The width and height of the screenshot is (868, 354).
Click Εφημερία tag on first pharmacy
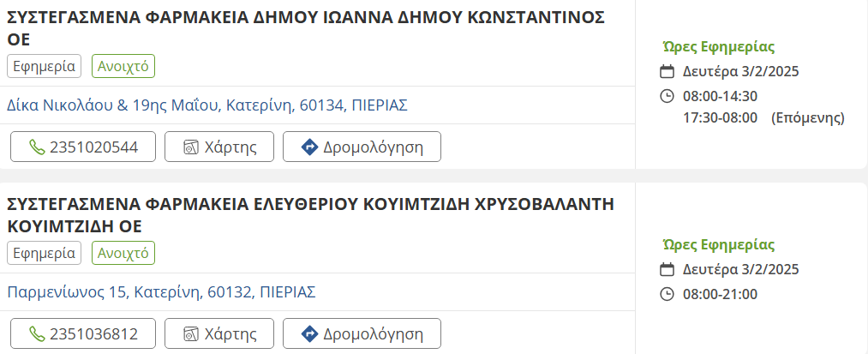[44, 66]
